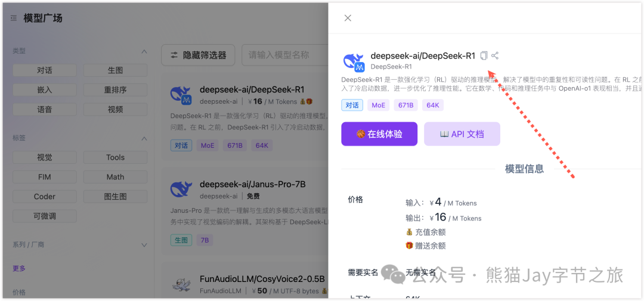
Task: Toggle the Math tag filter
Action: (x=116, y=177)
